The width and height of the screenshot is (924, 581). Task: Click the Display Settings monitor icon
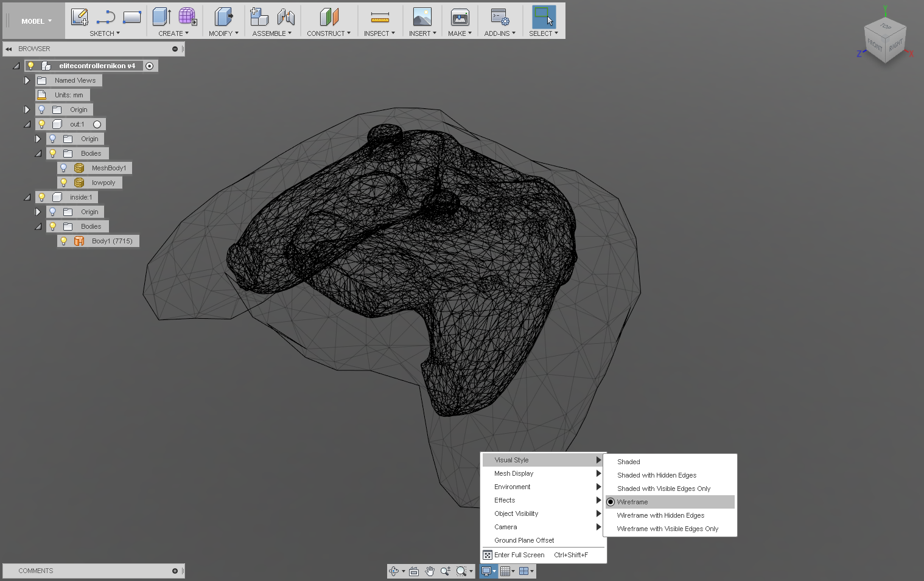click(486, 571)
